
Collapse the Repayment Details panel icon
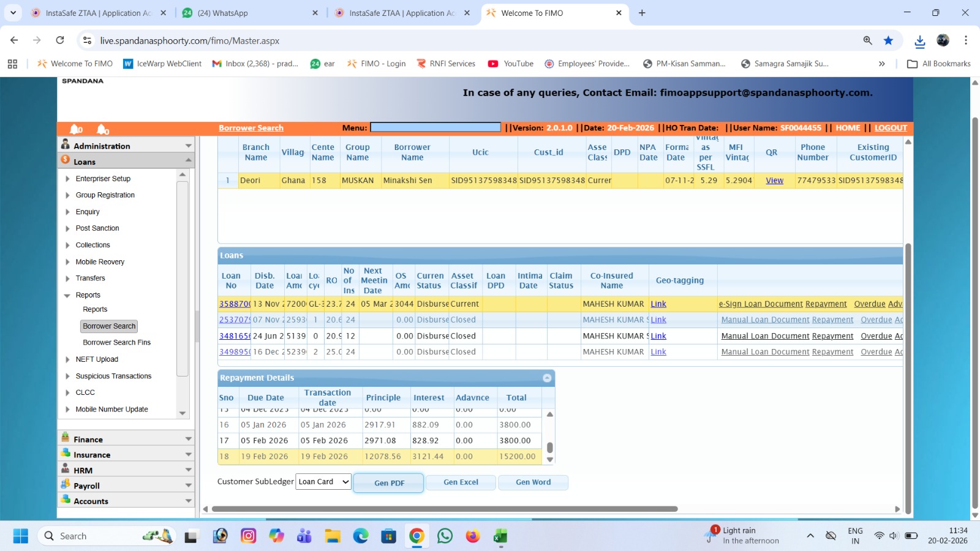(547, 378)
